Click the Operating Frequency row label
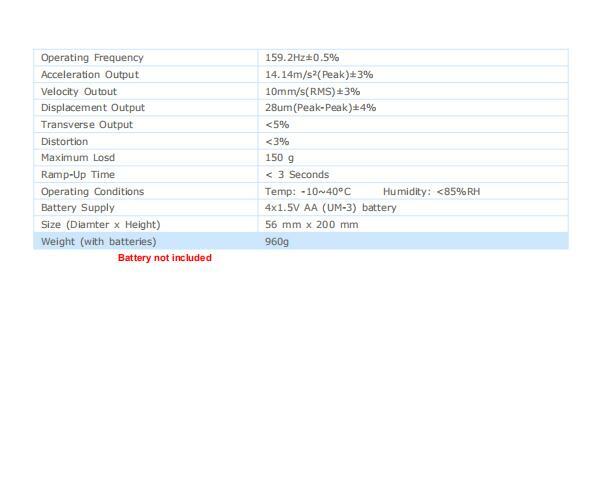Screen dimensions: 600x479 click(x=92, y=58)
